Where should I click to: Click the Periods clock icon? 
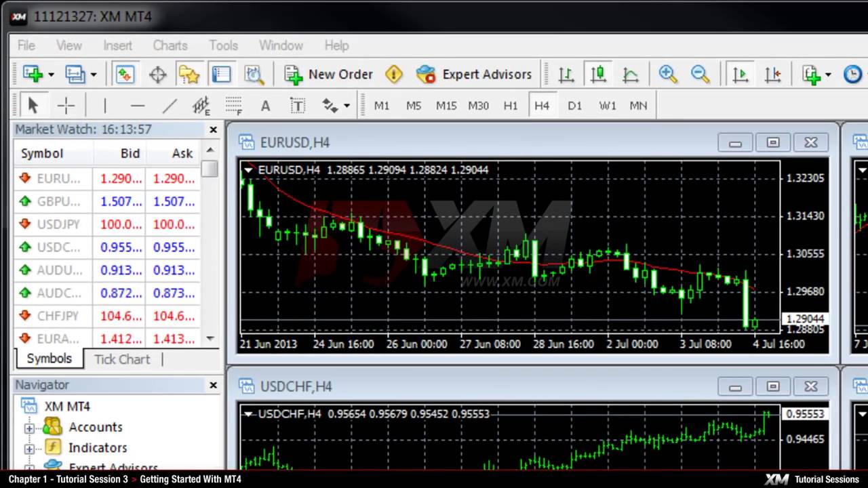coord(852,74)
